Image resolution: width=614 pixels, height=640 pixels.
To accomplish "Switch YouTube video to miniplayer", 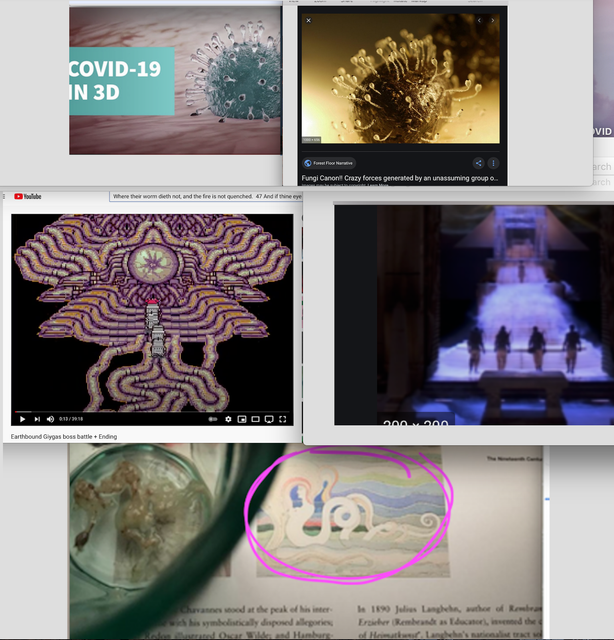I will coord(242,419).
